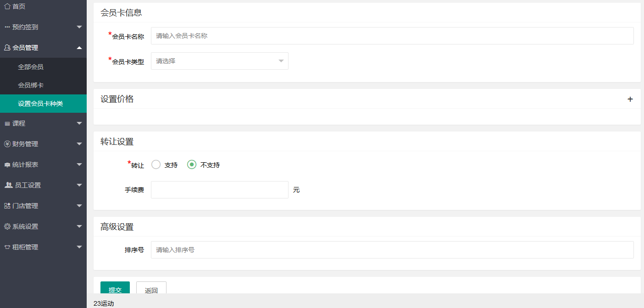Click the store icon beside 门店管理

[x=7, y=206]
